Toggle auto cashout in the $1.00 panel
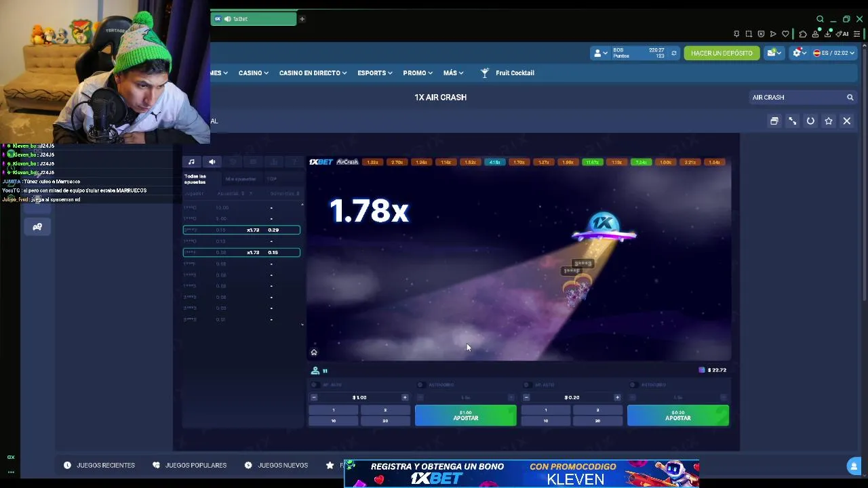 pyautogui.click(x=420, y=385)
